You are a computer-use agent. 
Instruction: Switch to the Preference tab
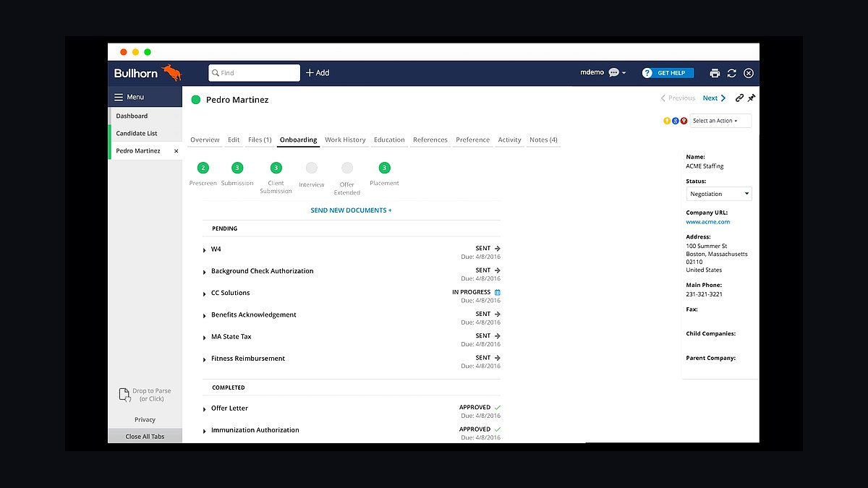pyautogui.click(x=473, y=140)
